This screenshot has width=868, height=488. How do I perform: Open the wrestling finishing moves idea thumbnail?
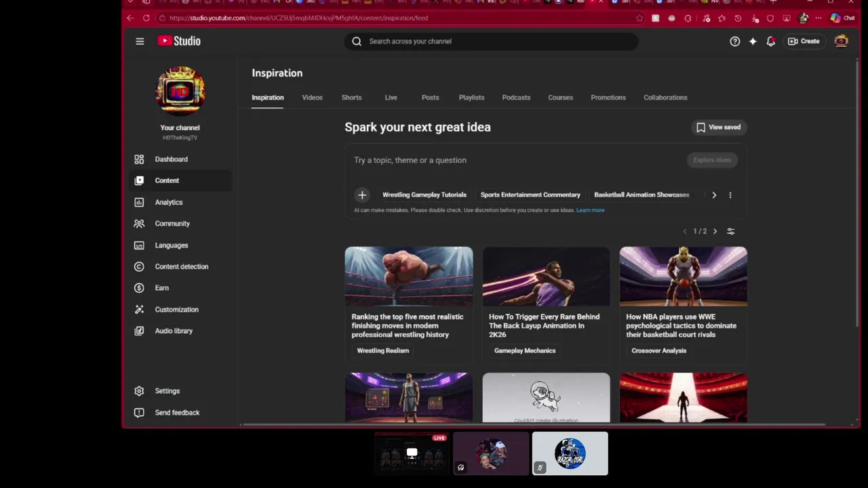click(409, 277)
